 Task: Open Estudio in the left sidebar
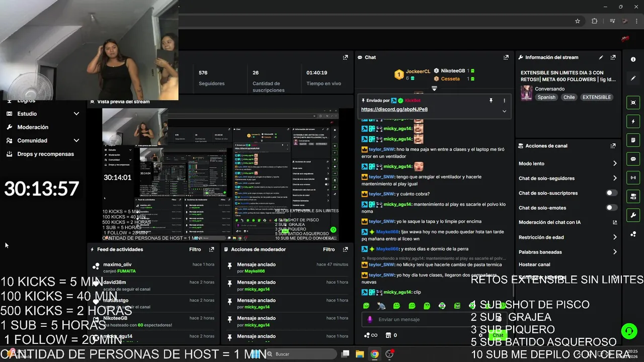coord(27,114)
